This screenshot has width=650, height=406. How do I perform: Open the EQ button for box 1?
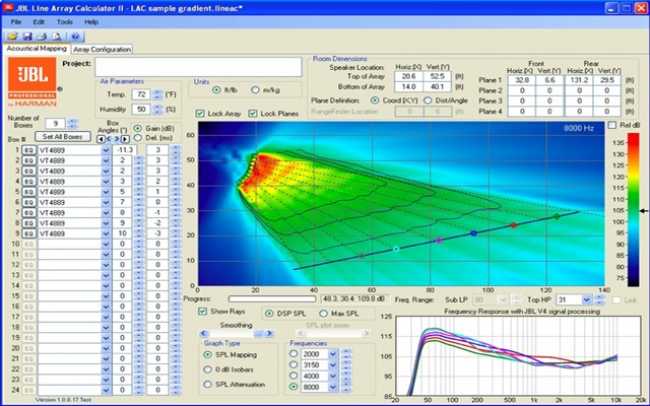(x=28, y=149)
